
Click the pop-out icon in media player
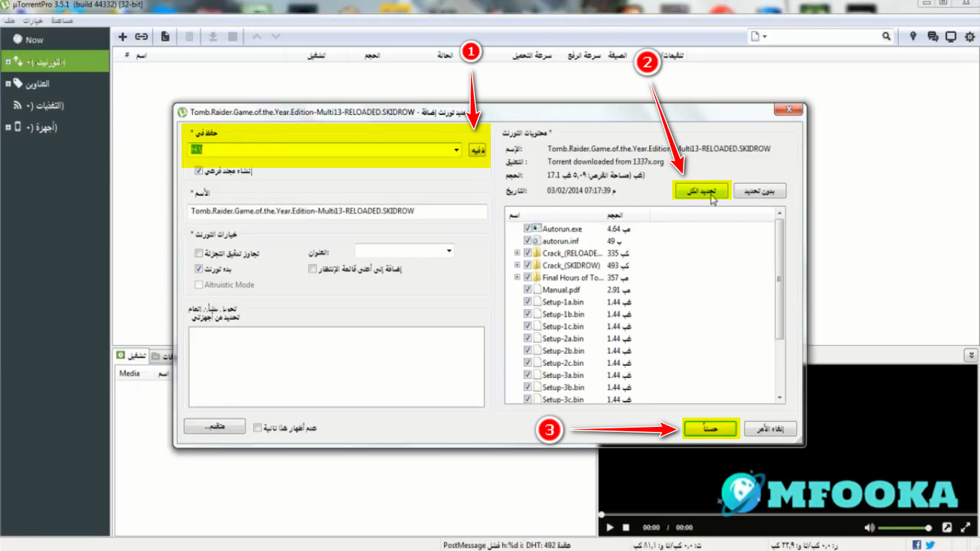[947, 527]
